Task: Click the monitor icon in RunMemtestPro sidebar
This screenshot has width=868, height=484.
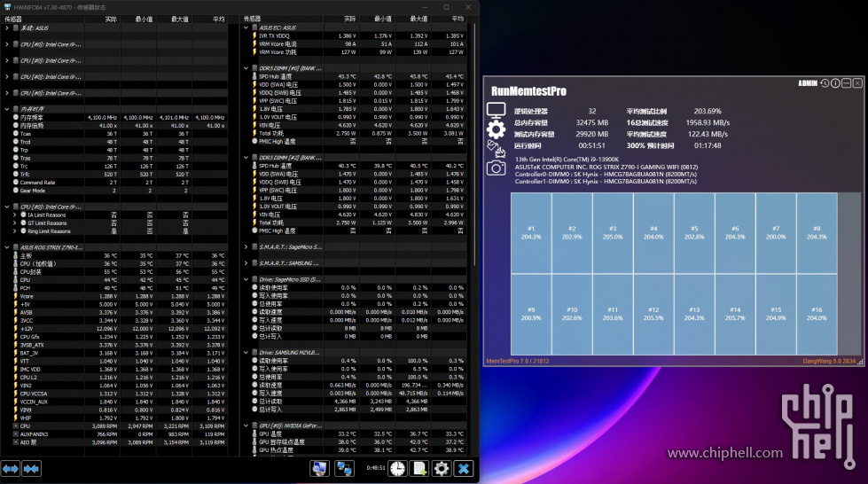Action: [496, 110]
